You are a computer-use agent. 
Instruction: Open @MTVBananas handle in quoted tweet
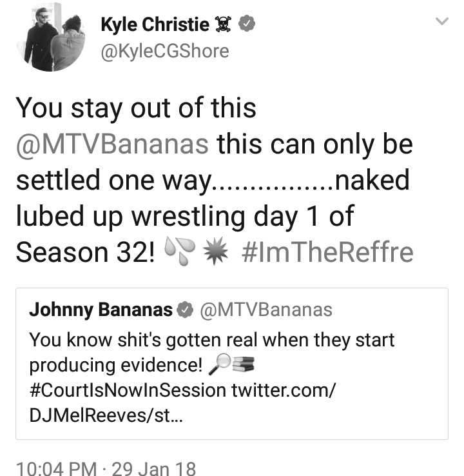266,310
